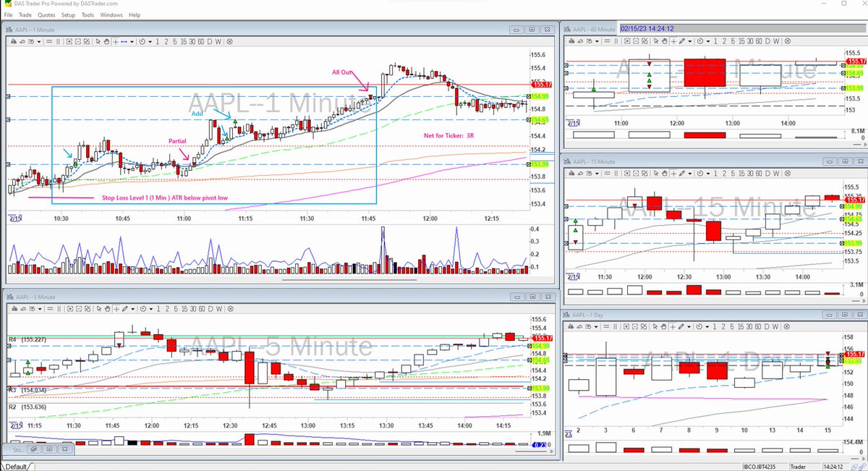This screenshot has width=868, height=471.
Task: Select pointer cursor in 1 Minute chart toolbar
Action: [x=98, y=42]
